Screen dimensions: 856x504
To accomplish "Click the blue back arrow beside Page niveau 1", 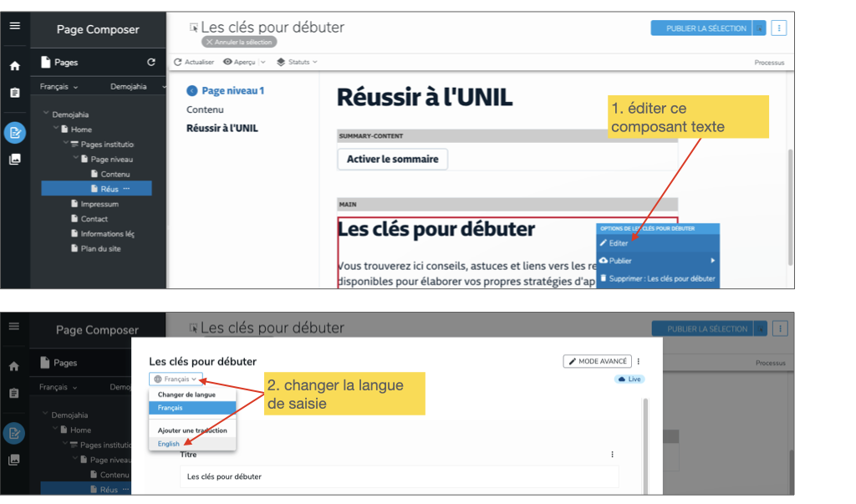I will coord(192,90).
